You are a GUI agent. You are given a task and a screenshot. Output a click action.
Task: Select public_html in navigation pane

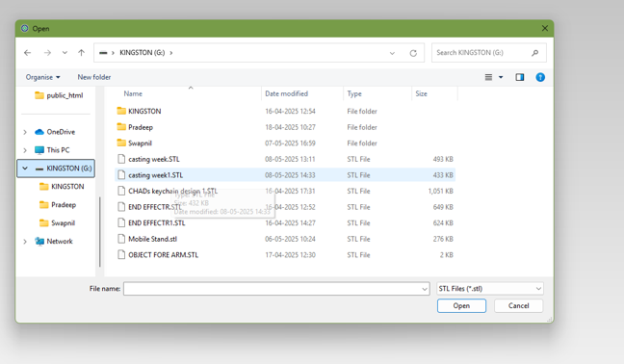(59, 95)
